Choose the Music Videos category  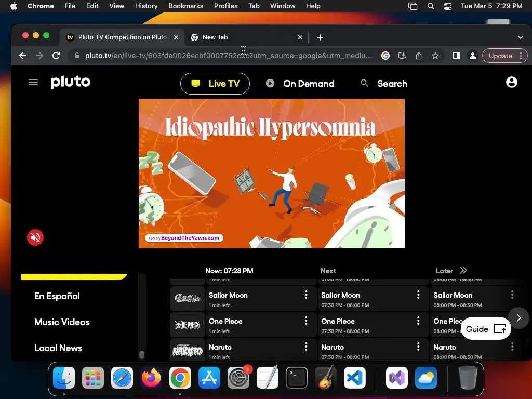click(62, 322)
